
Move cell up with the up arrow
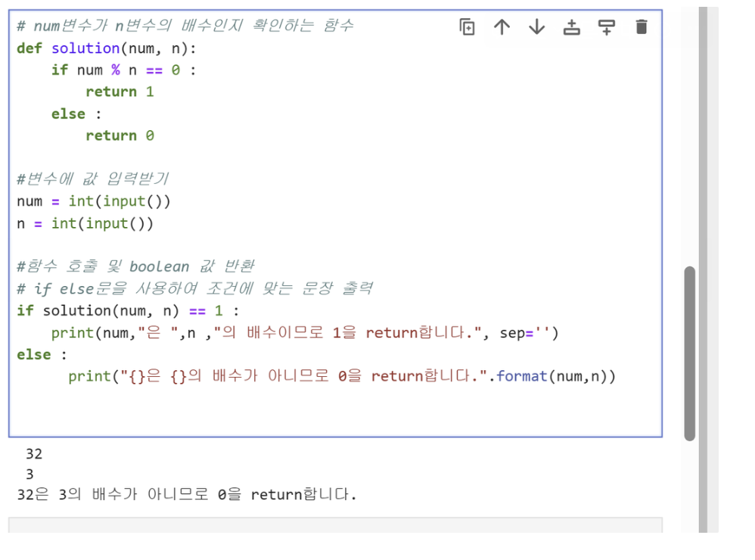tap(502, 27)
